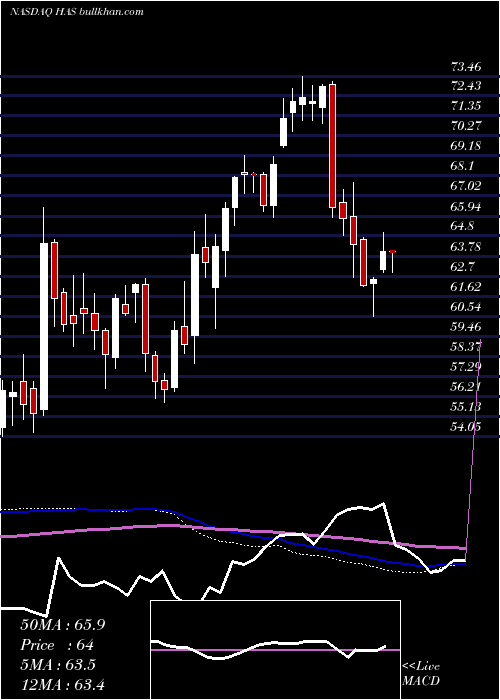Click the 69.18 price axis label
This screenshot has height=700, width=500.
tap(466, 146)
